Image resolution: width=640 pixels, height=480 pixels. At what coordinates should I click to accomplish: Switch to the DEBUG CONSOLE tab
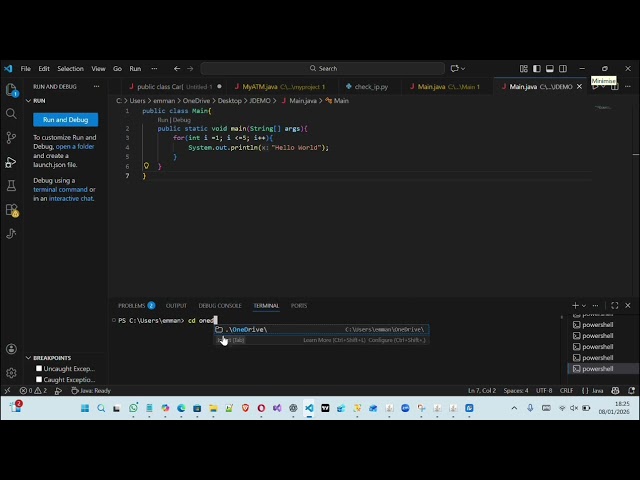point(220,305)
